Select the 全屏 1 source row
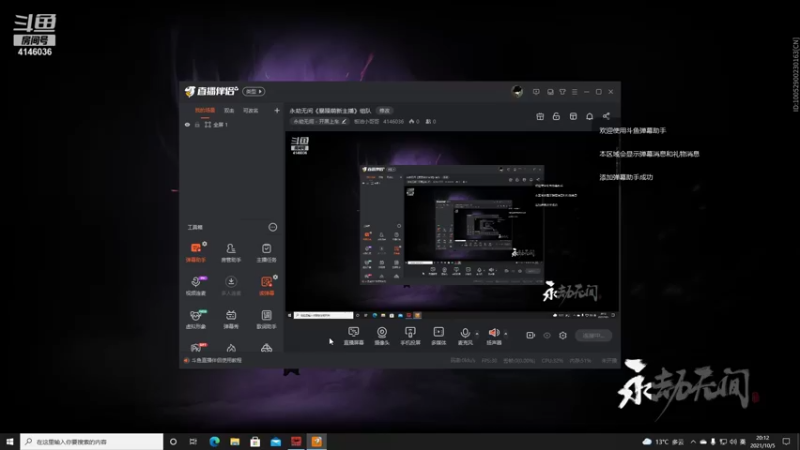This screenshot has height=450, width=800. pyautogui.click(x=232, y=124)
